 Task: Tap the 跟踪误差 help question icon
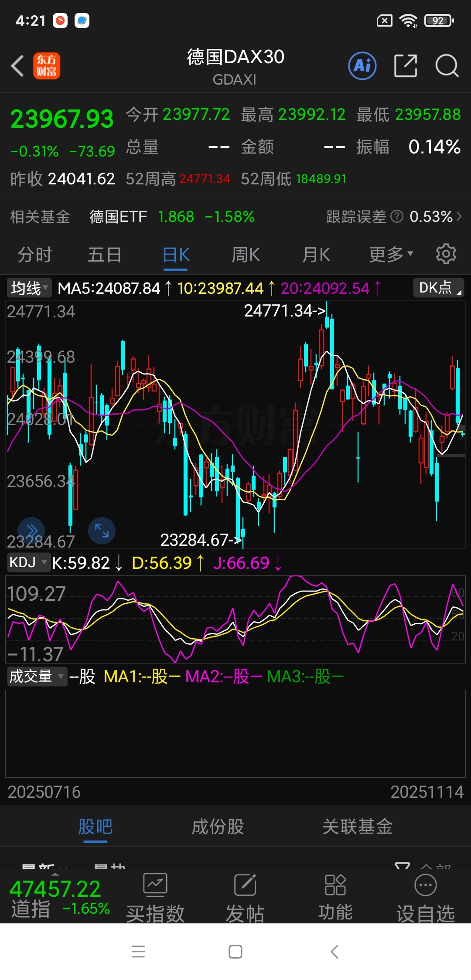(396, 216)
